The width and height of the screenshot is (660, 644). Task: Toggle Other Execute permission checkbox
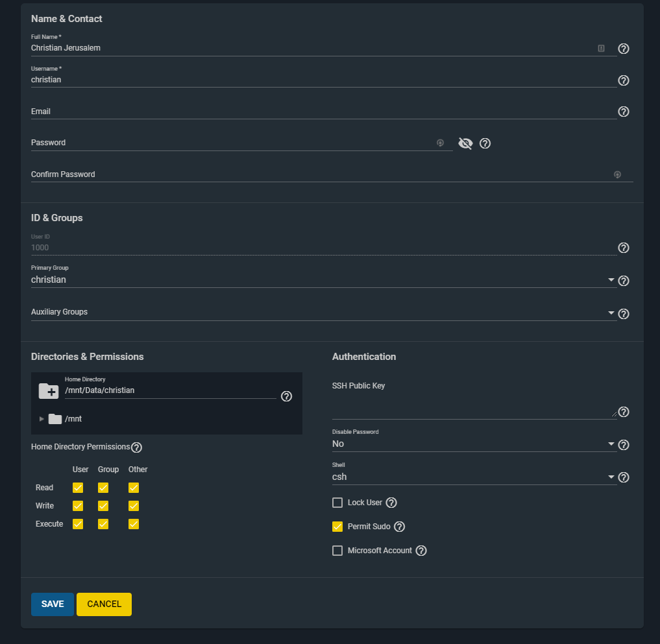(x=134, y=524)
